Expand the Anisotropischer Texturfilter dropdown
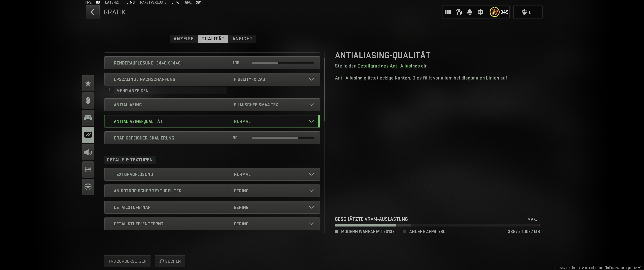 pos(311,191)
